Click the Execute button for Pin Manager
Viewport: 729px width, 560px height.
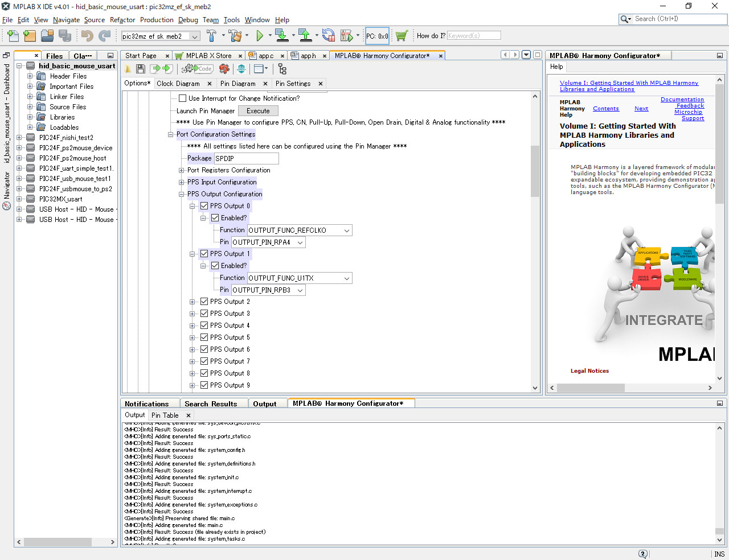258,111
